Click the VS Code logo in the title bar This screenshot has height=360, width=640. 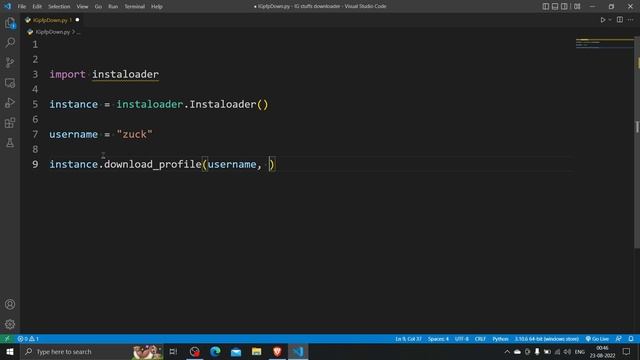(7, 6)
